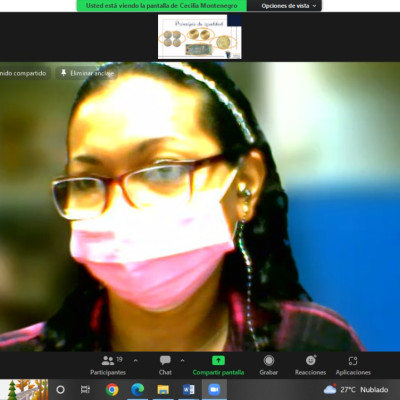Open the Chat panel

pyautogui.click(x=165, y=365)
